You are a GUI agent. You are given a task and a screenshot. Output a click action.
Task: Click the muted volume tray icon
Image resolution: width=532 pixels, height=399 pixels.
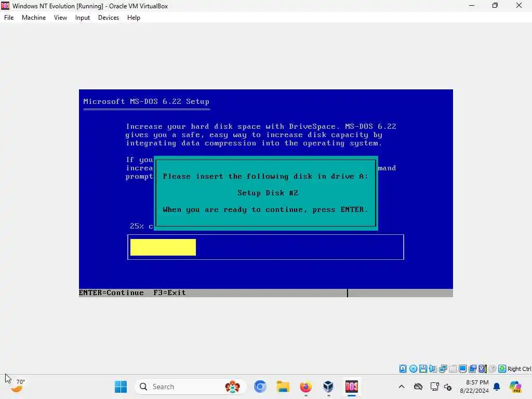(x=447, y=387)
